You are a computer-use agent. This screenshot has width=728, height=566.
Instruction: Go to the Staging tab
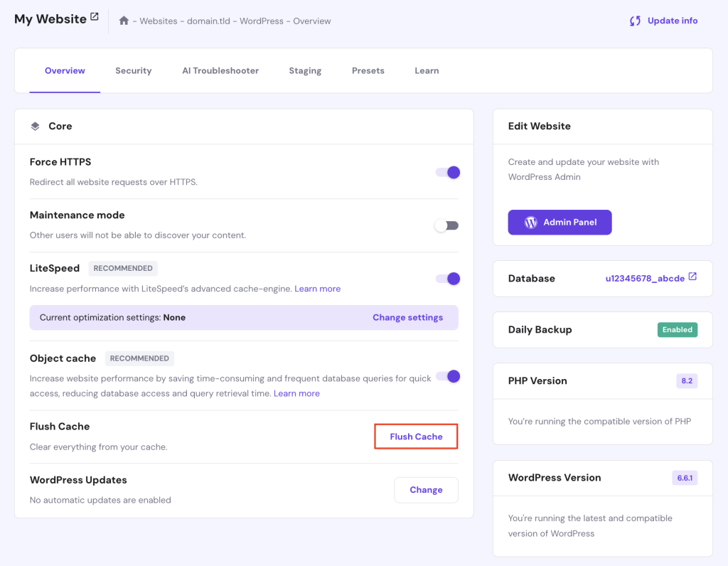(305, 70)
